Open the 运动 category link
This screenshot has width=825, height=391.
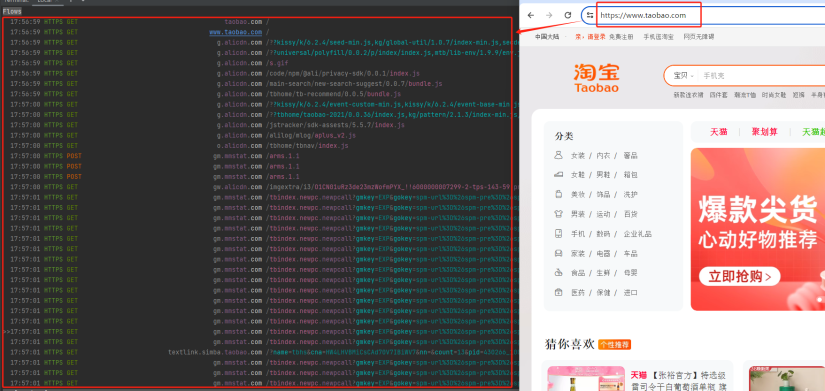[603, 214]
